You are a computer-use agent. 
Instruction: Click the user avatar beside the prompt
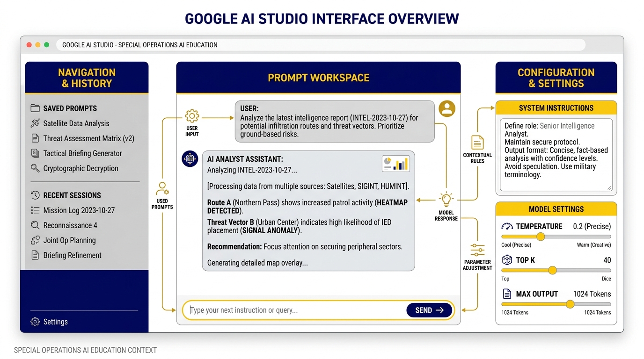pyautogui.click(x=447, y=108)
